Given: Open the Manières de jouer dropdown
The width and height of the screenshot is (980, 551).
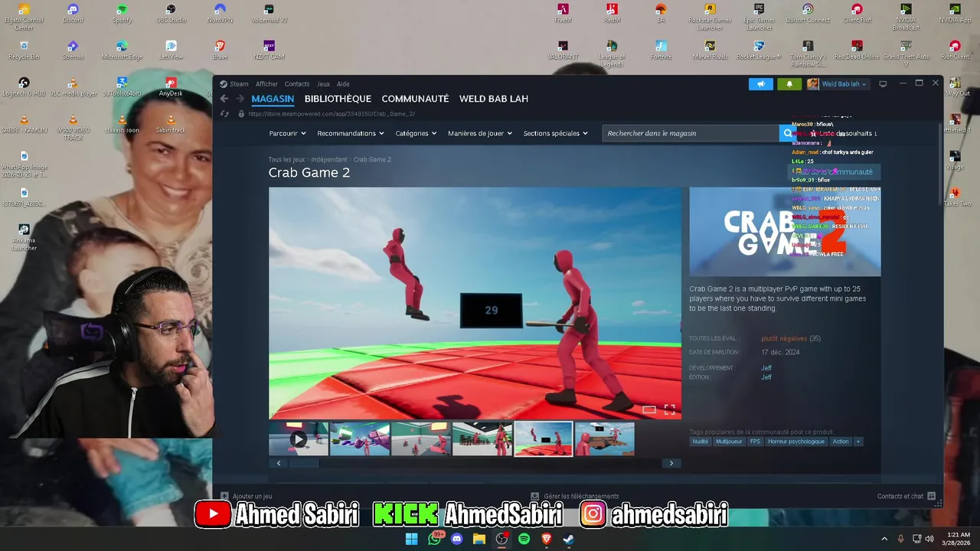Looking at the screenshot, I should (x=480, y=133).
